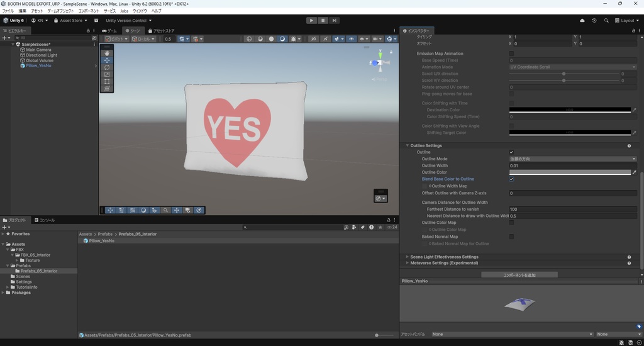
Task: Click the scene orientation gizmo
Action: point(380,62)
